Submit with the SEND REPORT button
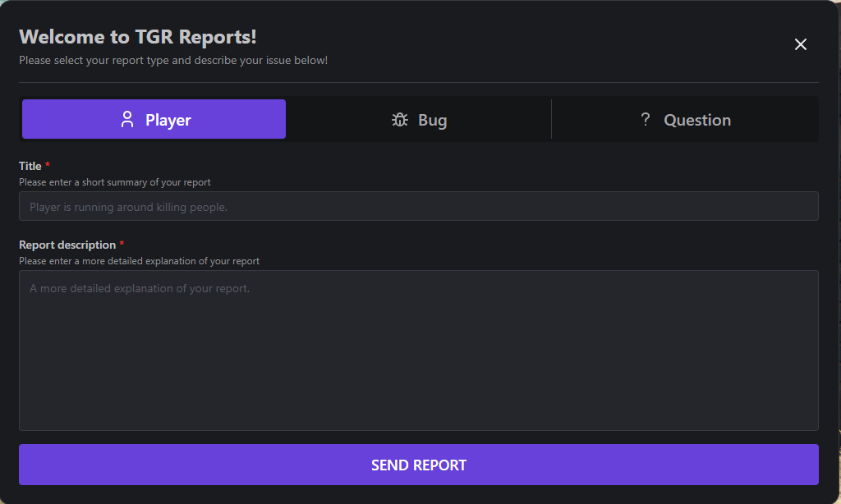 pos(418,465)
